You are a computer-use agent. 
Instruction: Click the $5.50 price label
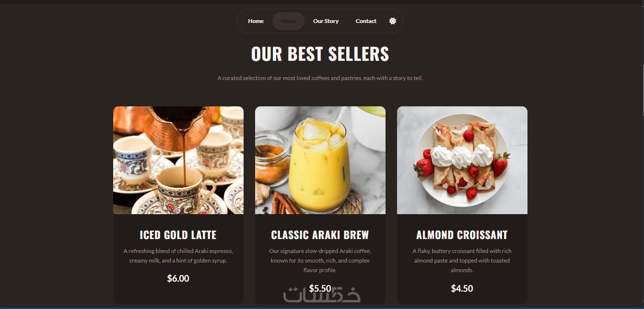coord(320,288)
